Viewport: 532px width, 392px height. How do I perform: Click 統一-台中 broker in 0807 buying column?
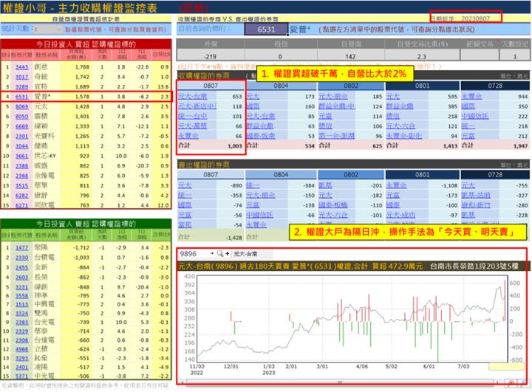(192, 116)
